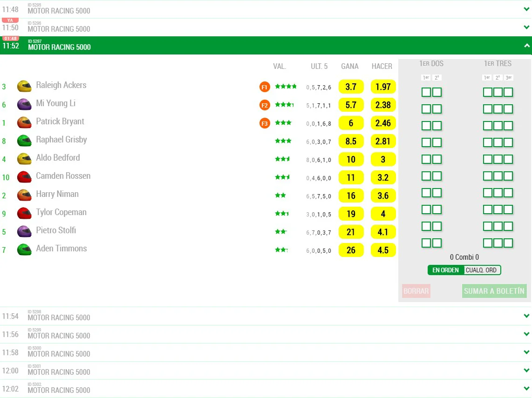Bet on Camden Rossen to win at 11

(x=351, y=178)
